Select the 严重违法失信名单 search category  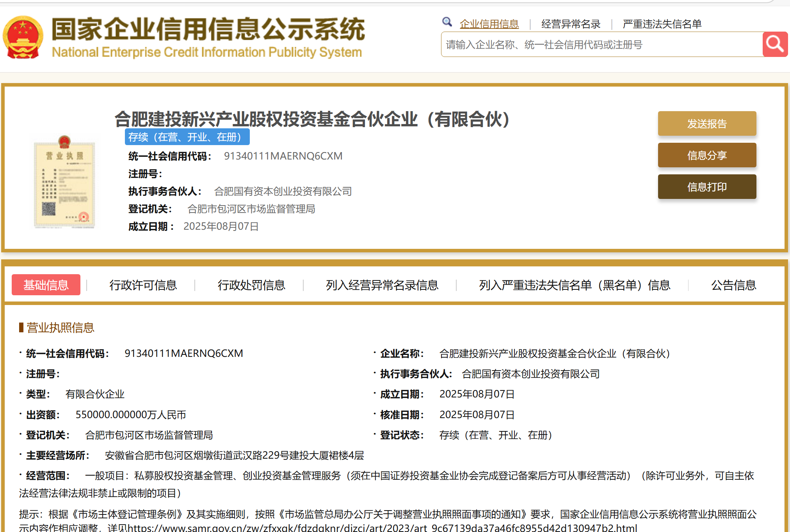tap(662, 24)
